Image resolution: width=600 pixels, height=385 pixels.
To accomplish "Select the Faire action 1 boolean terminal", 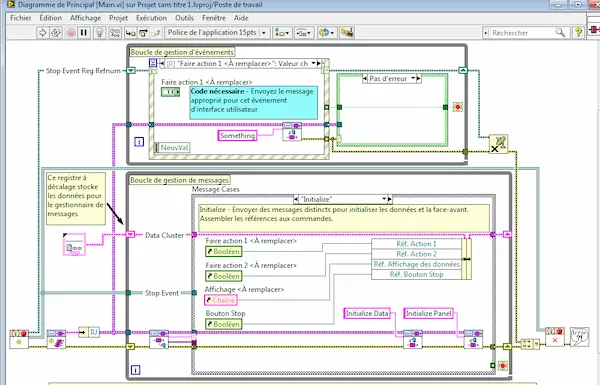I will [x=170, y=92].
